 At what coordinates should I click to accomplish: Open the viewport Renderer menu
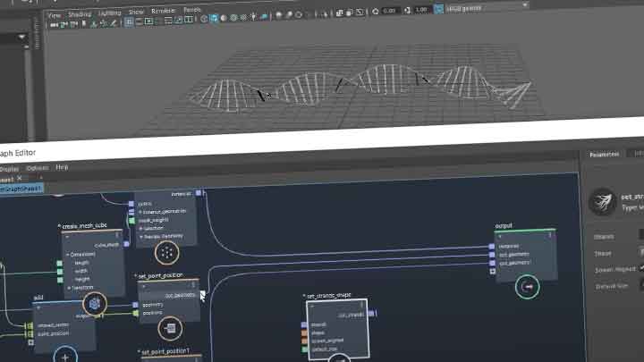tap(163, 11)
